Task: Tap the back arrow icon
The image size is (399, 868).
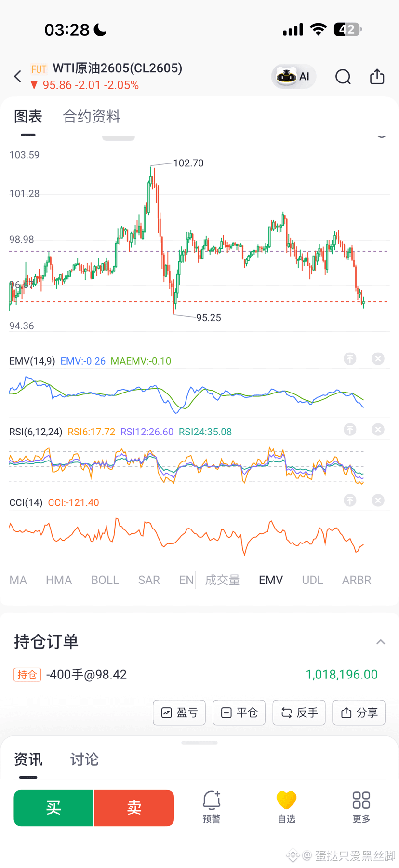Action: pyautogui.click(x=18, y=76)
